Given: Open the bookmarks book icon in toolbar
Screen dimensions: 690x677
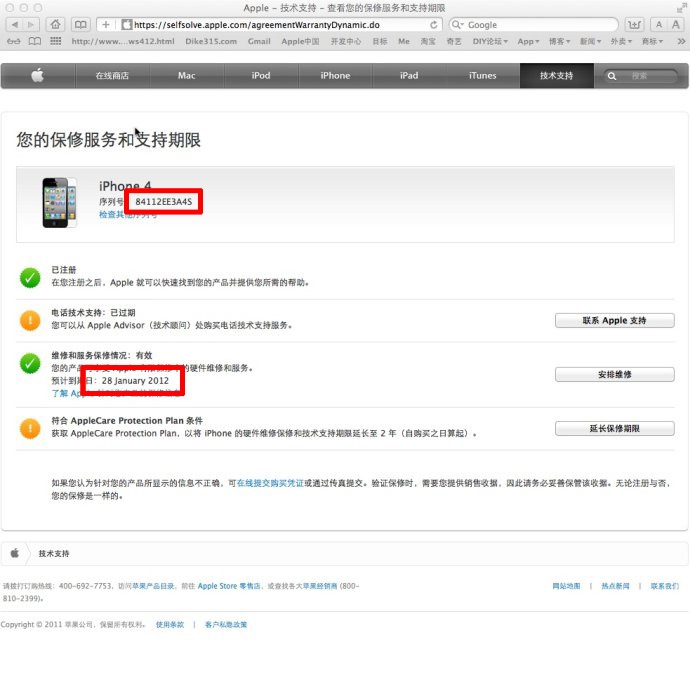Looking at the screenshot, I should tap(80, 24).
